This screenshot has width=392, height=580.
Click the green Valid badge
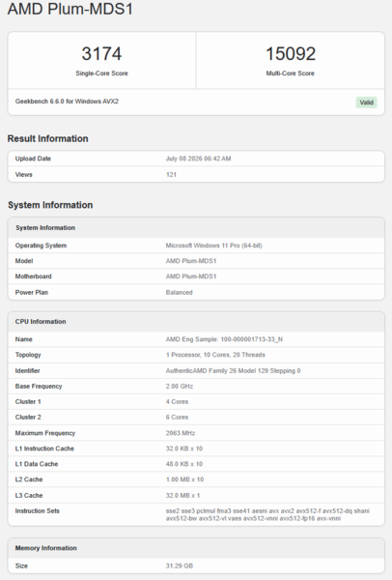[x=367, y=102]
